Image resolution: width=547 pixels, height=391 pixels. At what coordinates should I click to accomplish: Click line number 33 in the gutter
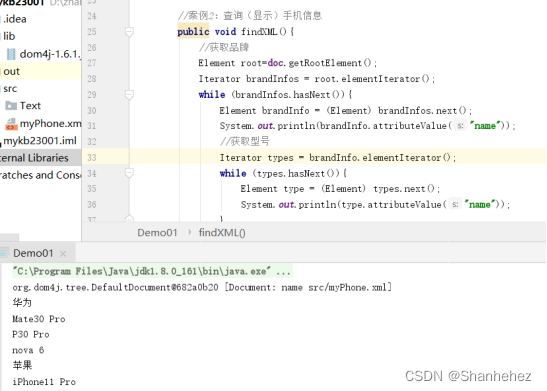(92, 158)
